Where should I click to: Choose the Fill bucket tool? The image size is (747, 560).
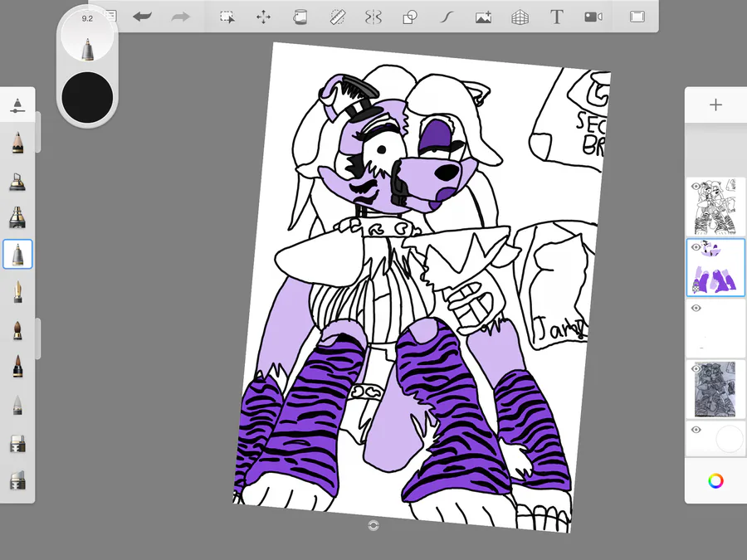(x=300, y=17)
